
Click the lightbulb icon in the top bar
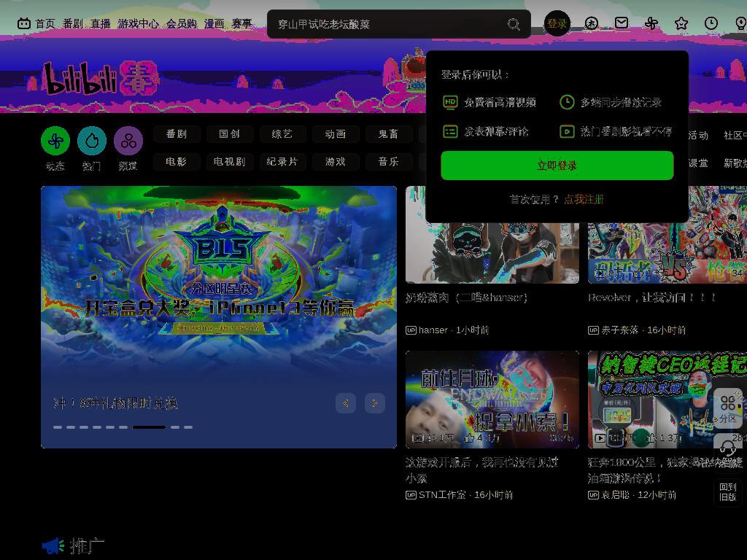(741, 23)
